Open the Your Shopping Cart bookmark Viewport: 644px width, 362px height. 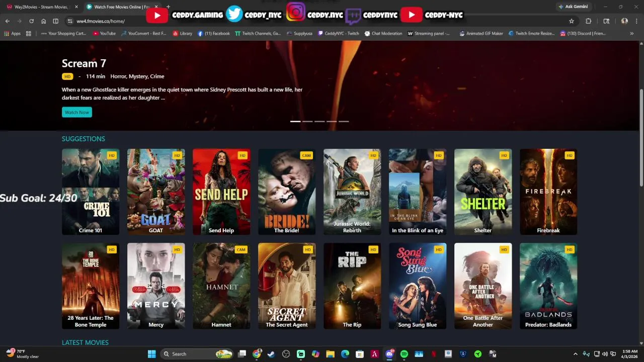pyautogui.click(x=63, y=34)
